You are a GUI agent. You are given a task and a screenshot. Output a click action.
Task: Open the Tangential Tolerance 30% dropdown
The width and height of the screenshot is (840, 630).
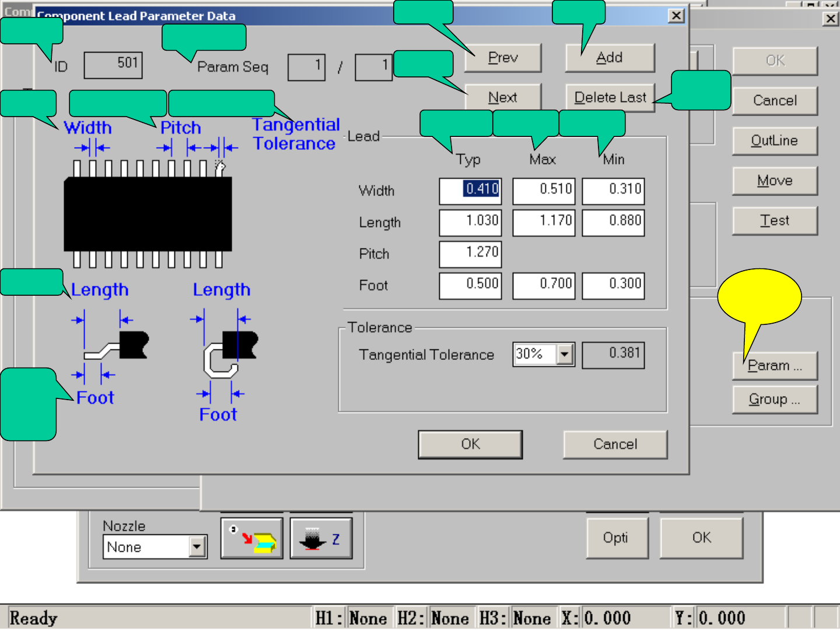(x=565, y=354)
